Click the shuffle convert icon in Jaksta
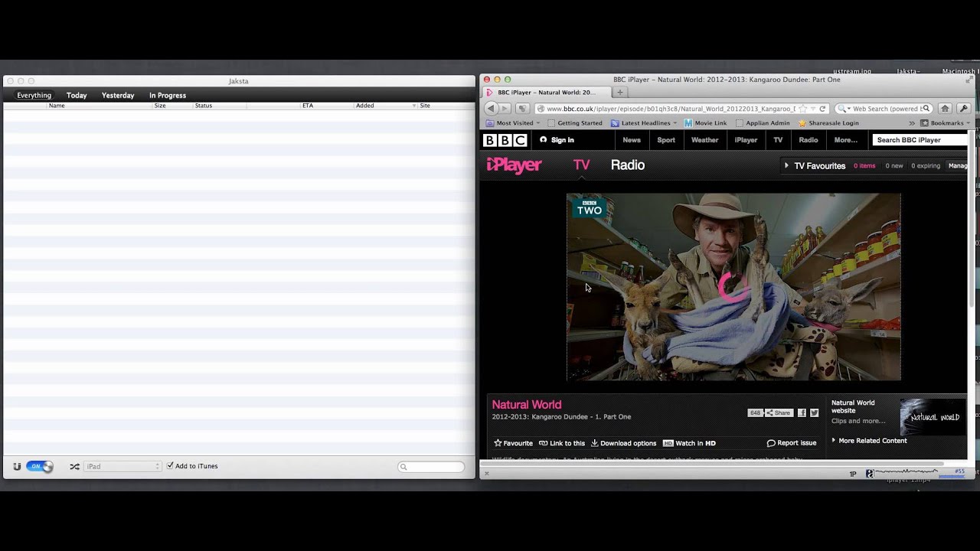 click(x=74, y=466)
